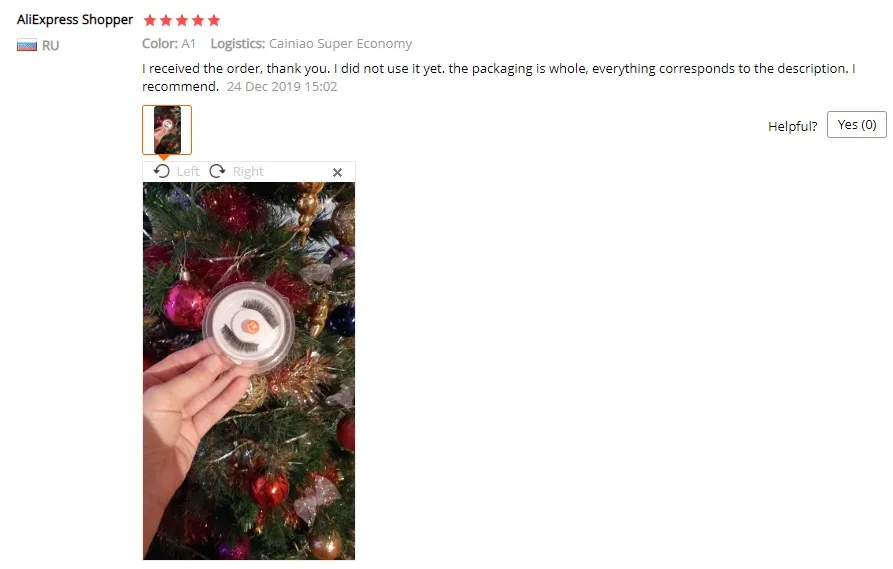This screenshot has width=893, height=569.
Task: Click the RU country code text
Action: pyautogui.click(x=50, y=46)
